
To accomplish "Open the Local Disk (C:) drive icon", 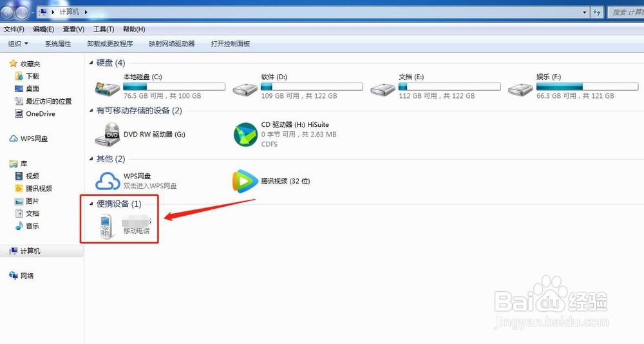I will pos(107,88).
